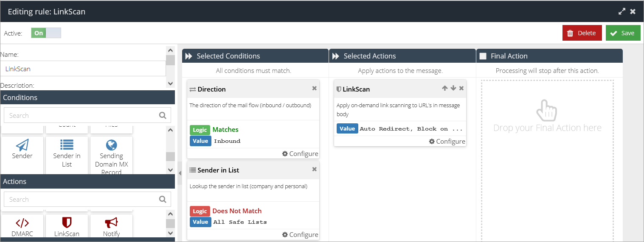Image resolution: width=644 pixels, height=242 pixels.
Task: Toggle the Active On switch
Action: click(x=46, y=33)
